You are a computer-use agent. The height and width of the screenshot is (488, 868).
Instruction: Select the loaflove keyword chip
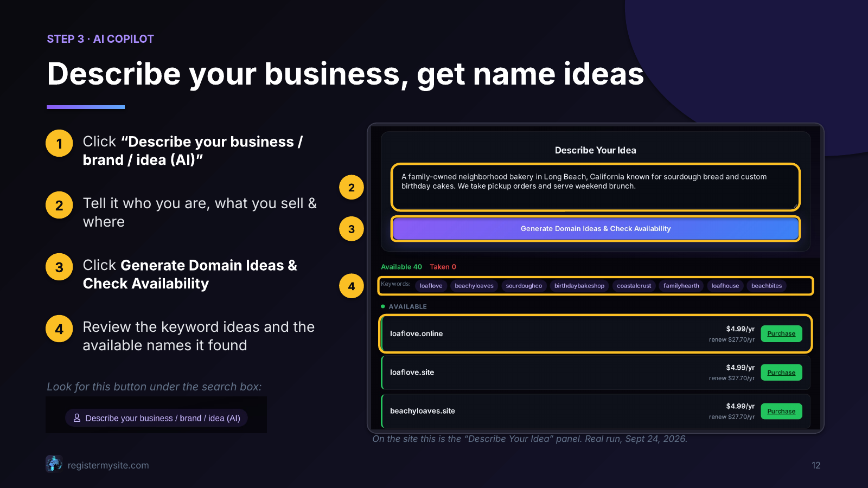pyautogui.click(x=431, y=286)
